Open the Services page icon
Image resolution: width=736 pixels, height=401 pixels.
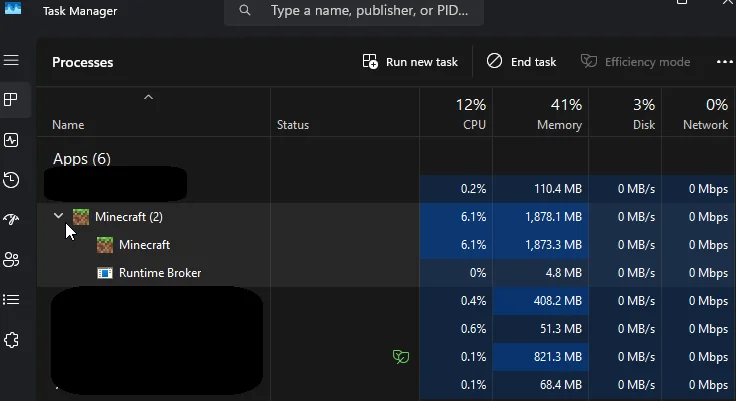point(11,340)
